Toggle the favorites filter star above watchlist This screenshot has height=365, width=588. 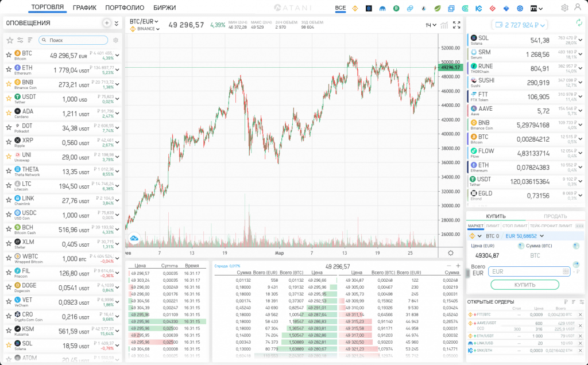tap(10, 40)
